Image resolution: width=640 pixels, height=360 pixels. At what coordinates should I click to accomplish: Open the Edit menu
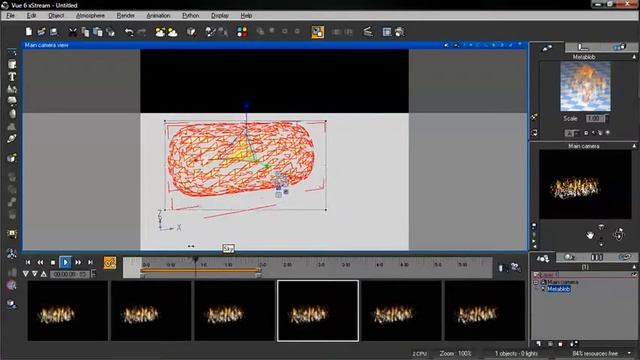point(31,16)
